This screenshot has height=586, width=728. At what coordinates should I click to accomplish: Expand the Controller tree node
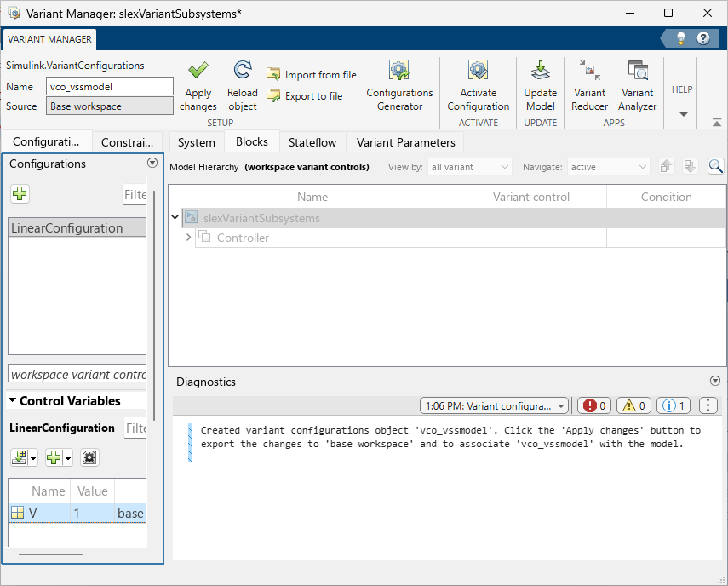(x=188, y=238)
